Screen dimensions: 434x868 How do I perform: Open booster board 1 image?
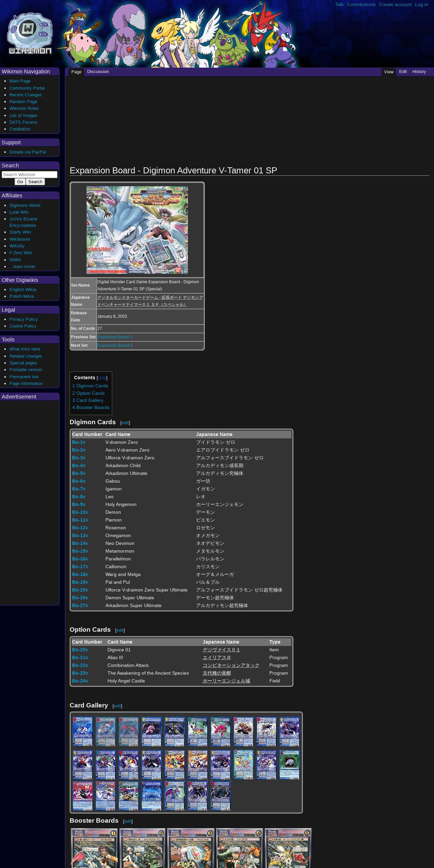pos(94,848)
